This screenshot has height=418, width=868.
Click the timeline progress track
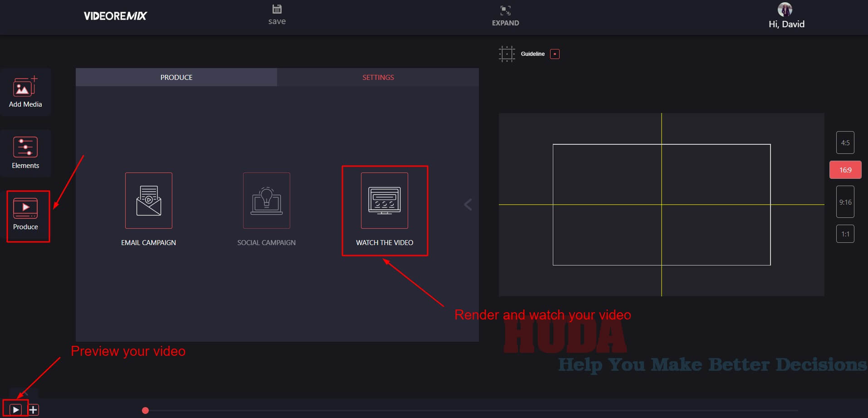click(472, 410)
